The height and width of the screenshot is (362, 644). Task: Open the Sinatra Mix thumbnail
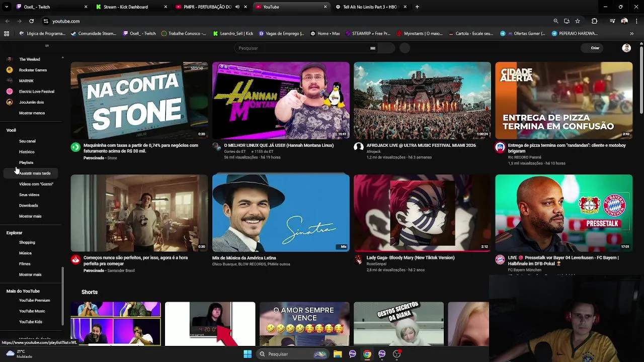(281, 213)
